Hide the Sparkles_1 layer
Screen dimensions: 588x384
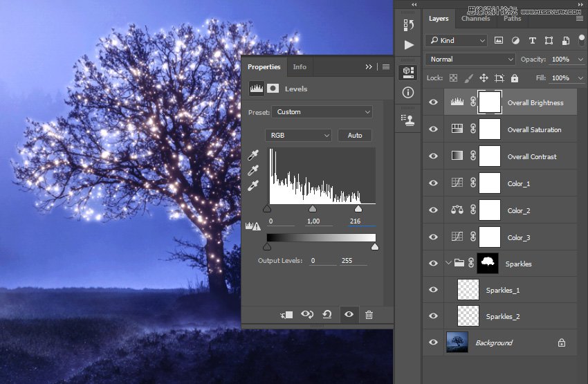tap(433, 291)
